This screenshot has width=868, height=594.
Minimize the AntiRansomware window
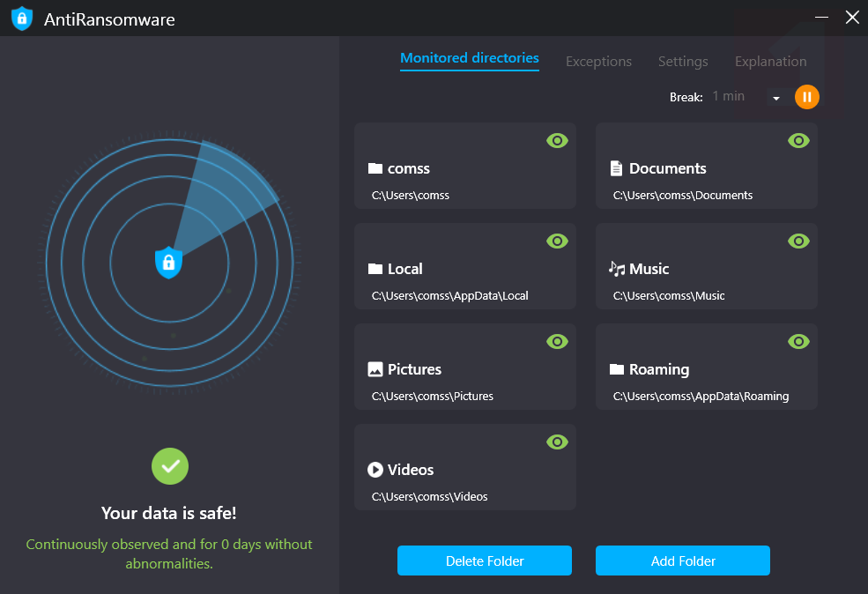coord(822,18)
